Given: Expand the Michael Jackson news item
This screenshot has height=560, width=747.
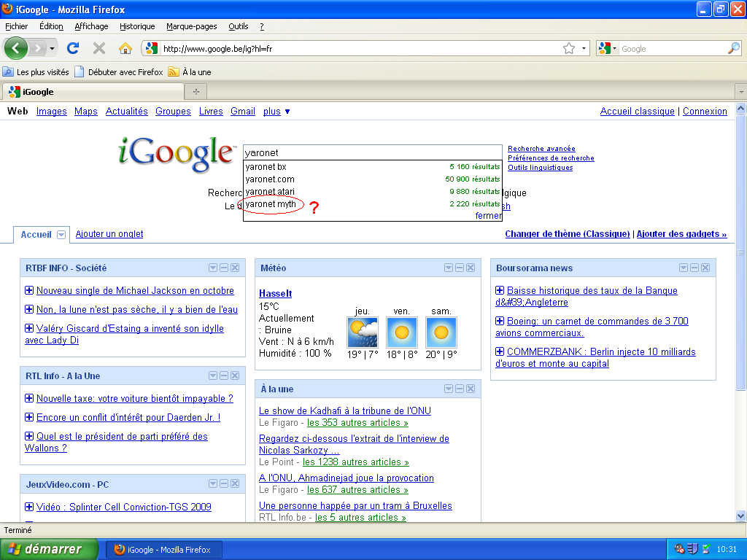Looking at the screenshot, I should (29, 291).
